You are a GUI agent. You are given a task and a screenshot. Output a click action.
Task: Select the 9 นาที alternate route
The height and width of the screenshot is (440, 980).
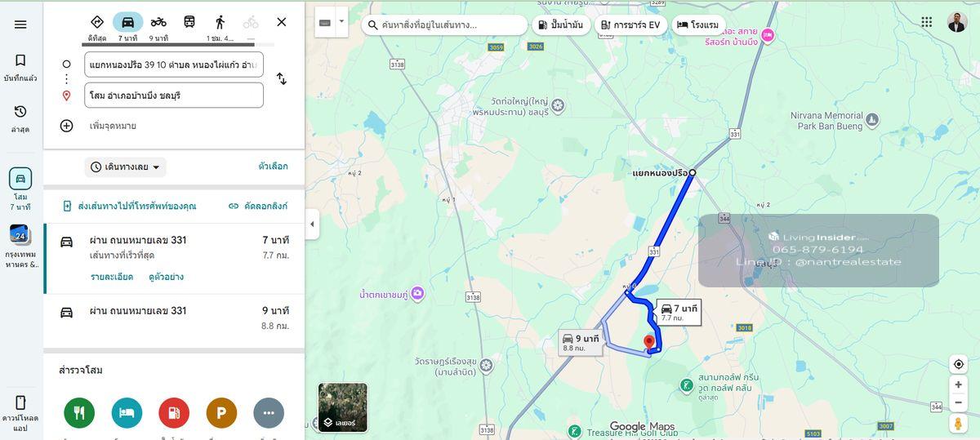tap(174, 318)
